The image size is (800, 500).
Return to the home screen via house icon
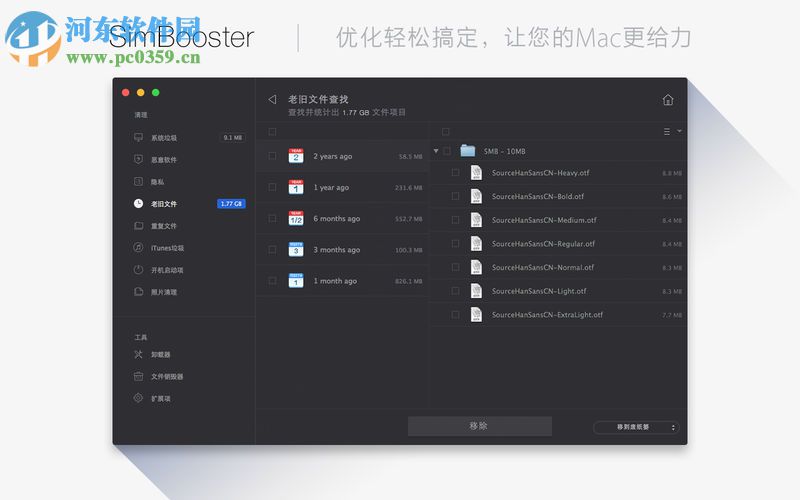[668, 99]
